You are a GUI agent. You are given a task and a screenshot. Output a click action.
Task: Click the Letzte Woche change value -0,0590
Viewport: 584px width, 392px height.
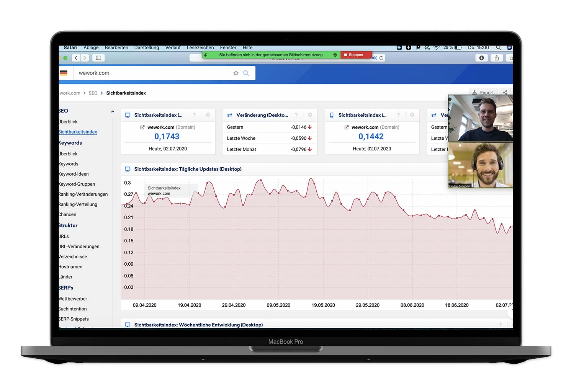(299, 138)
